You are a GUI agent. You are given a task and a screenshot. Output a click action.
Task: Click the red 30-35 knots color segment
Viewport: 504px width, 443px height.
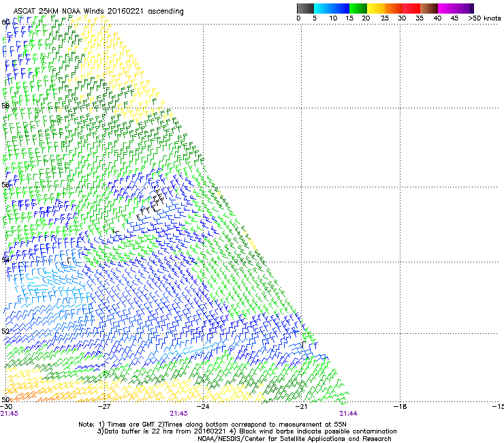pyautogui.click(x=411, y=8)
